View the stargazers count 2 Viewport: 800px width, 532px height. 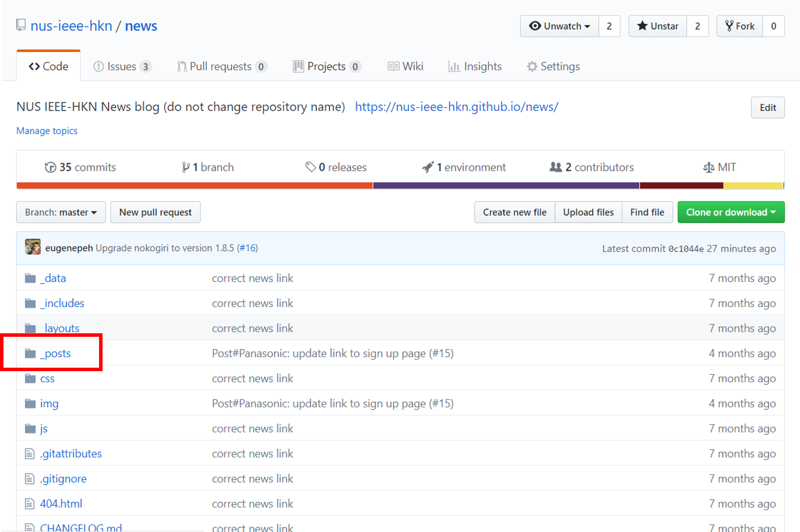[697, 26]
